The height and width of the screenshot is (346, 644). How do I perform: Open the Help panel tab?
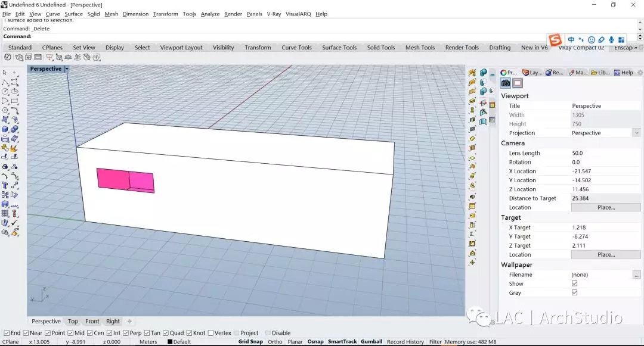624,73
